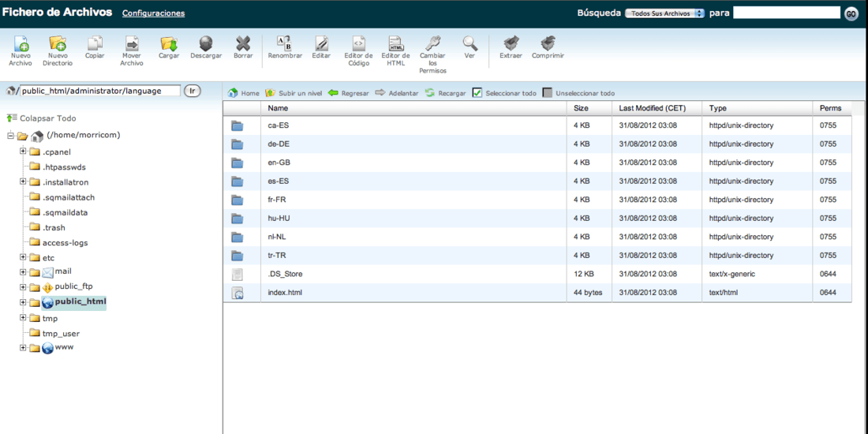The image size is (868, 434).
Task: Click the .DS_Store file icon
Action: [x=238, y=274]
